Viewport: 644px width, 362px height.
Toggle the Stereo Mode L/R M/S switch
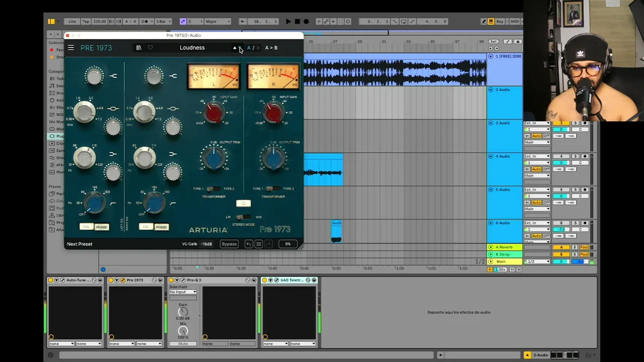coord(243,217)
